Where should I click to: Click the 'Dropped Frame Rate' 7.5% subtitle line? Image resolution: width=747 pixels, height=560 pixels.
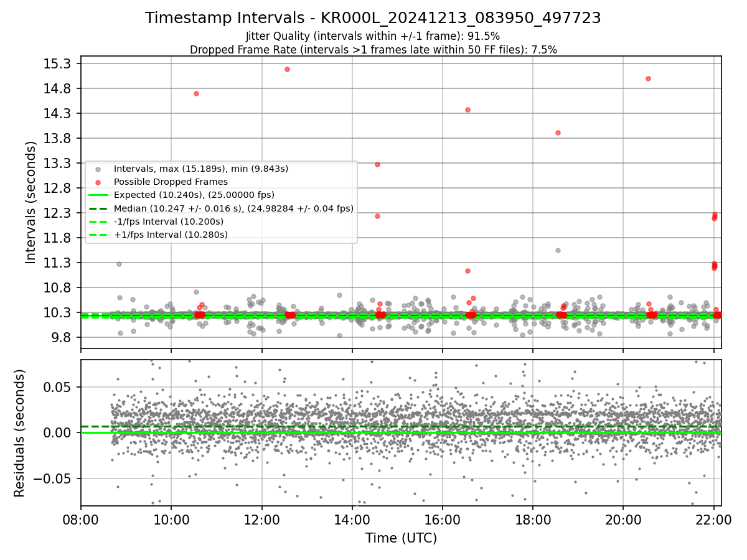pos(374,50)
